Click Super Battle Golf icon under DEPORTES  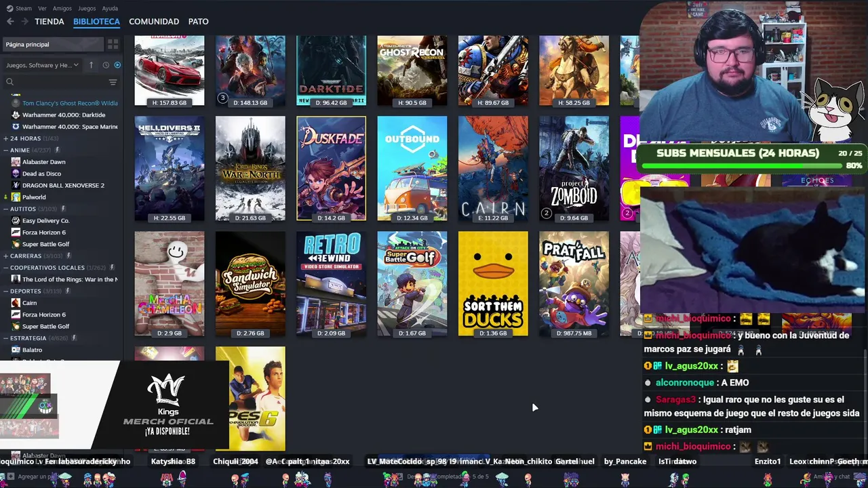(16, 326)
